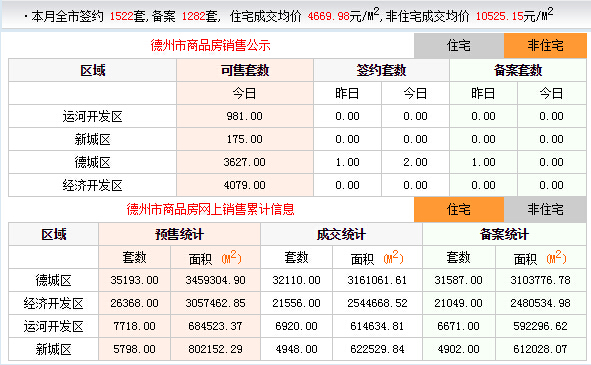Click 德城区 today's signed value 2.00
Viewport: 591px width, 365px height.
click(x=415, y=162)
